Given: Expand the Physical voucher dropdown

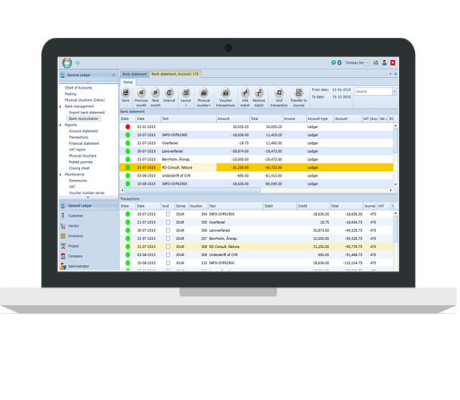Looking at the screenshot, I should [x=204, y=97].
